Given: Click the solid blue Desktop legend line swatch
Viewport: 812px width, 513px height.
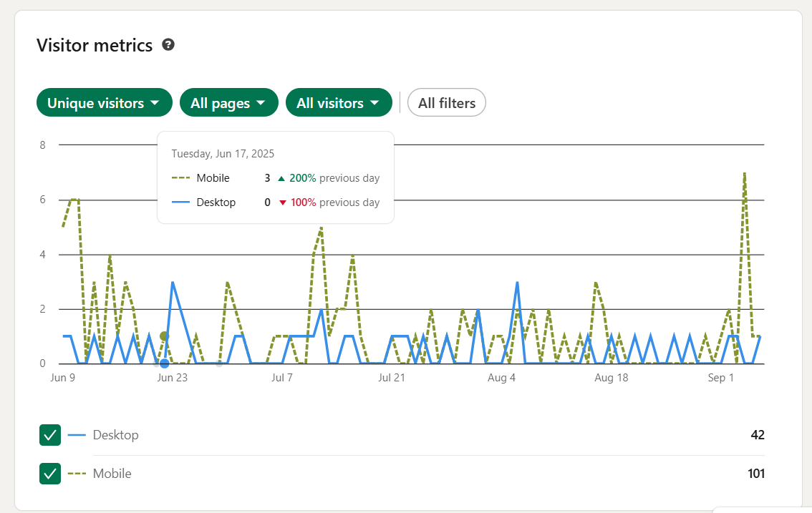Looking at the screenshot, I should [77, 435].
